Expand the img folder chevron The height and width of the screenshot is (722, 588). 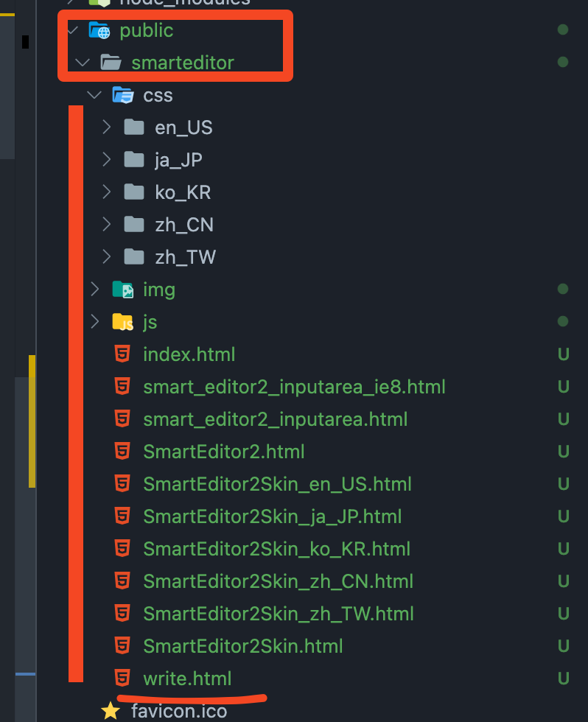94,290
